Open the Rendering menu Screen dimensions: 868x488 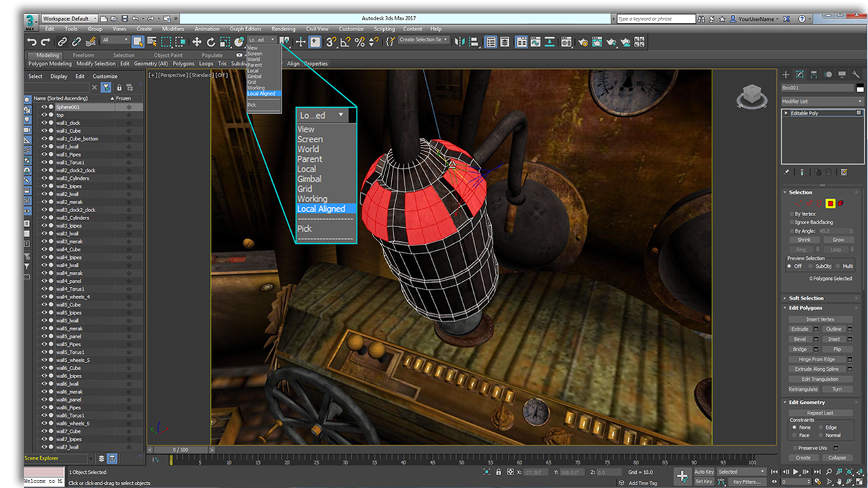coord(283,29)
